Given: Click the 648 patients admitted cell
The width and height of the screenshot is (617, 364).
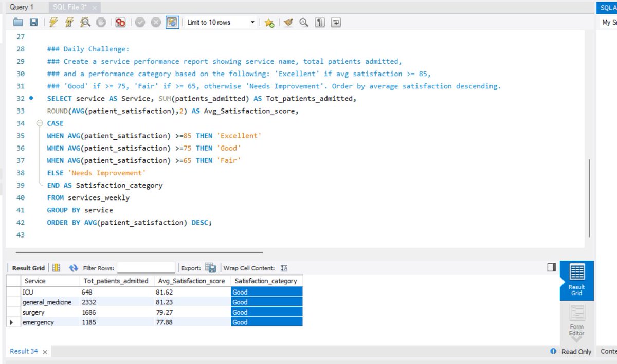Looking at the screenshot, I should [116, 292].
